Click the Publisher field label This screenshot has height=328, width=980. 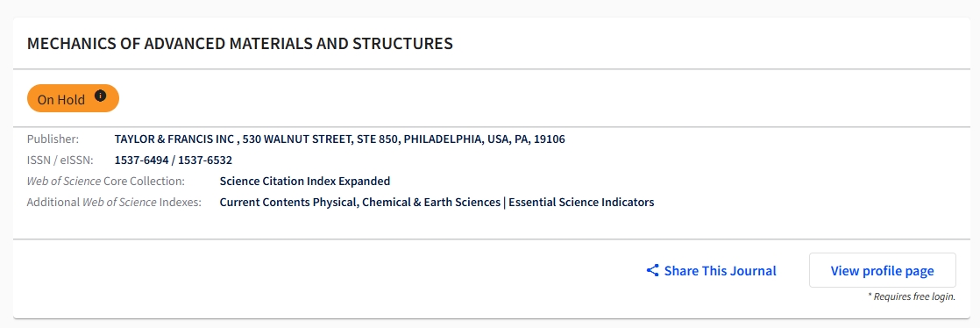click(53, 139)
